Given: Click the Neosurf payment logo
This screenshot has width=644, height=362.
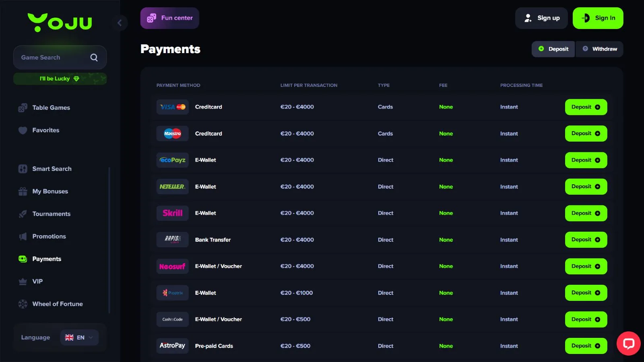Looking at the screenshot, I should (x=172, y=266).
